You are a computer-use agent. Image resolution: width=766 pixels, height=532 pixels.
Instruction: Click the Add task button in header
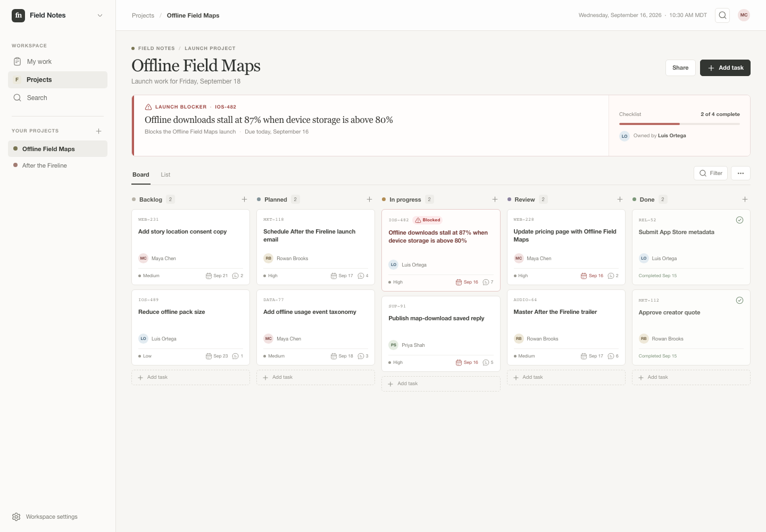coord(725,68)
